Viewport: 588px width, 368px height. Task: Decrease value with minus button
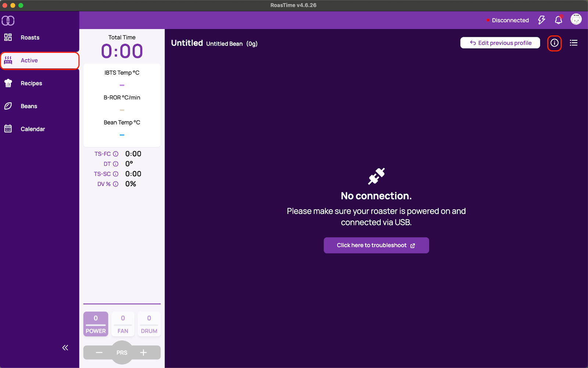tap(99, 353)
